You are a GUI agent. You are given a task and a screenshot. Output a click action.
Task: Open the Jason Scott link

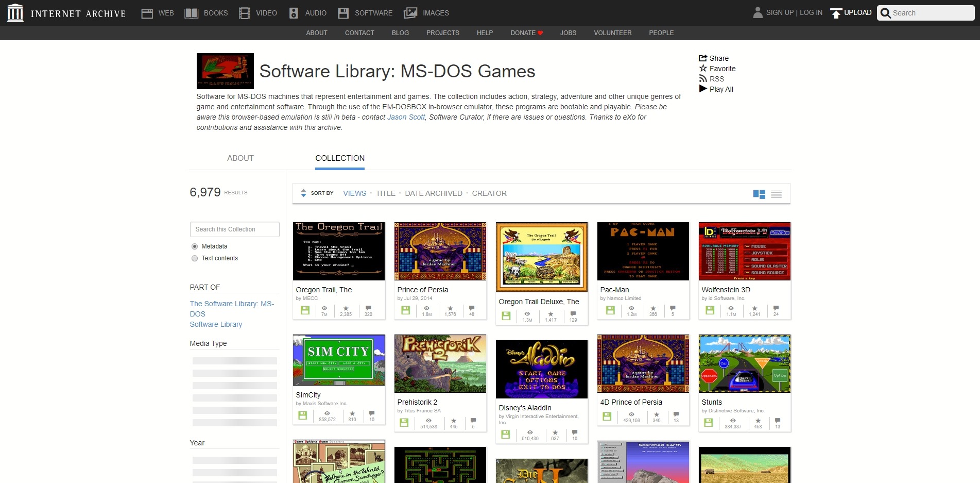(406, 117)
